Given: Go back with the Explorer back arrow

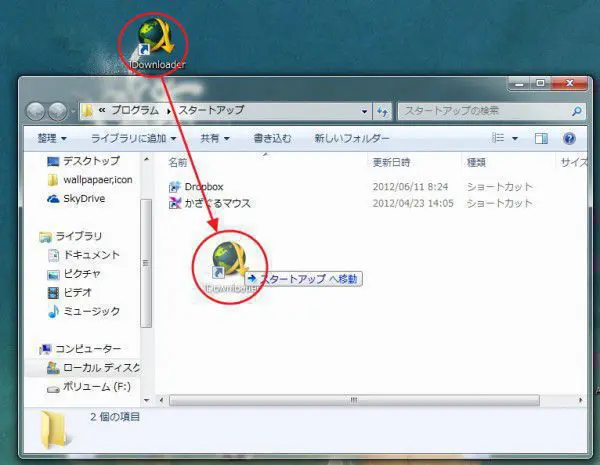Looking at the screenshot, I should 36,111.
